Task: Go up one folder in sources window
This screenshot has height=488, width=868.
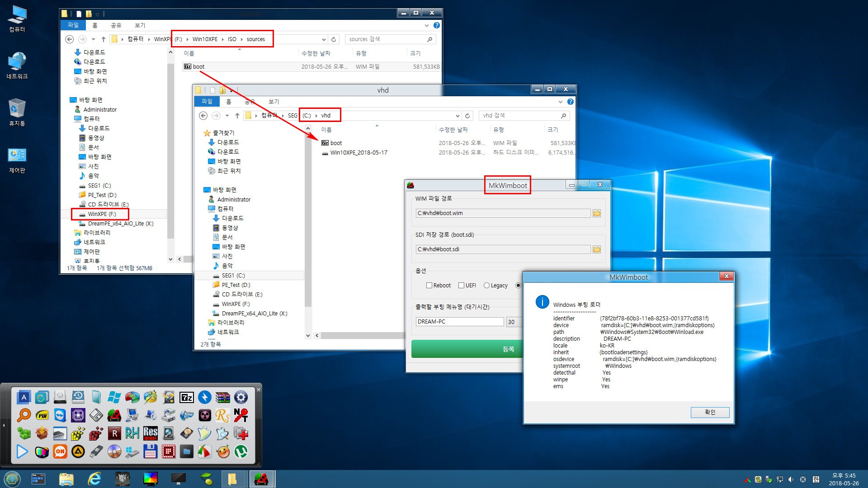Action: click(104, 39)
